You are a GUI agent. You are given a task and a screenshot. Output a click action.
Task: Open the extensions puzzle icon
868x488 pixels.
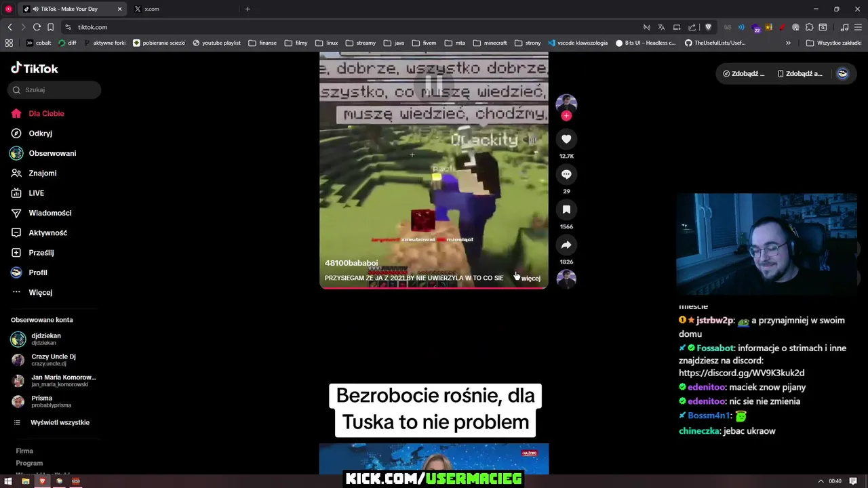809,27
